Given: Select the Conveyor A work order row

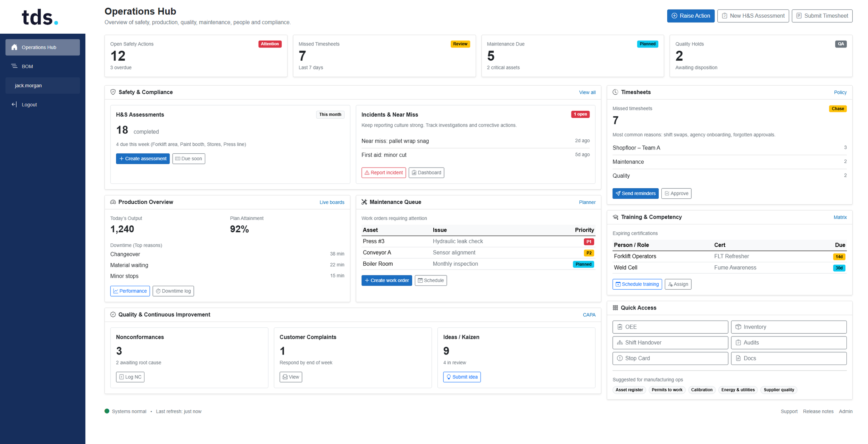Looking at the screenshot, I should [x=478, y=253].
